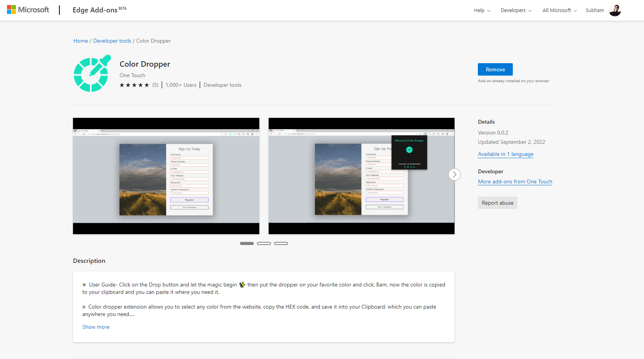
Task: Click the 1,000+ Users text
Action: coord(181,85)
